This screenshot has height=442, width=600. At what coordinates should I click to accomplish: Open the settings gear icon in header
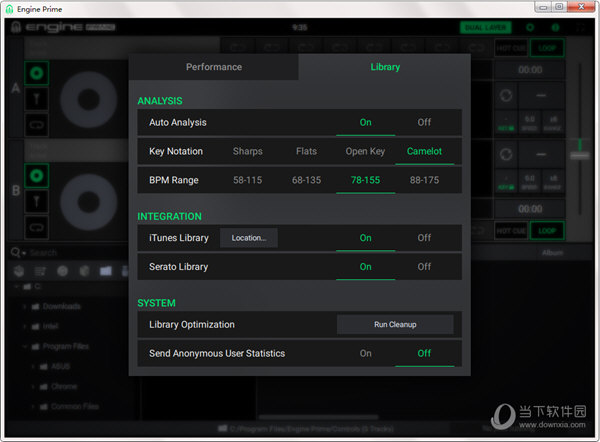click(530, 28)
